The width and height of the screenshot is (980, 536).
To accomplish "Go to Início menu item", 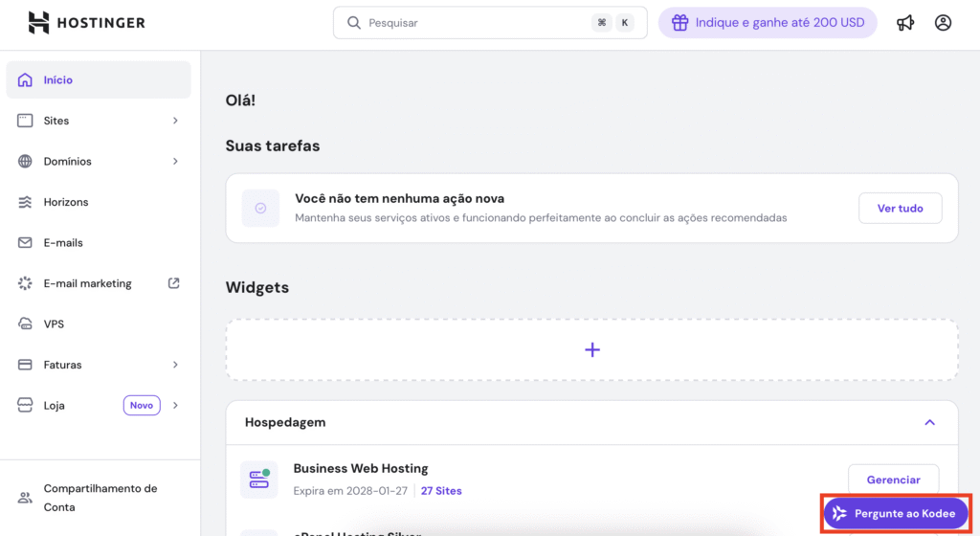I will pos(99,79).
